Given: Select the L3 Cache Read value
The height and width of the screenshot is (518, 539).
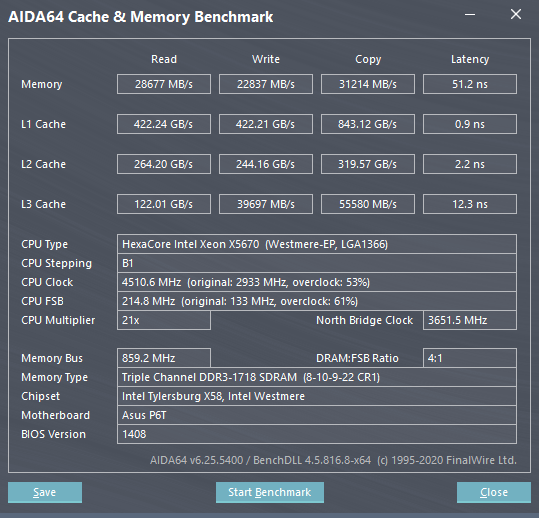Looking at the screenshot, I should [164, 204].
